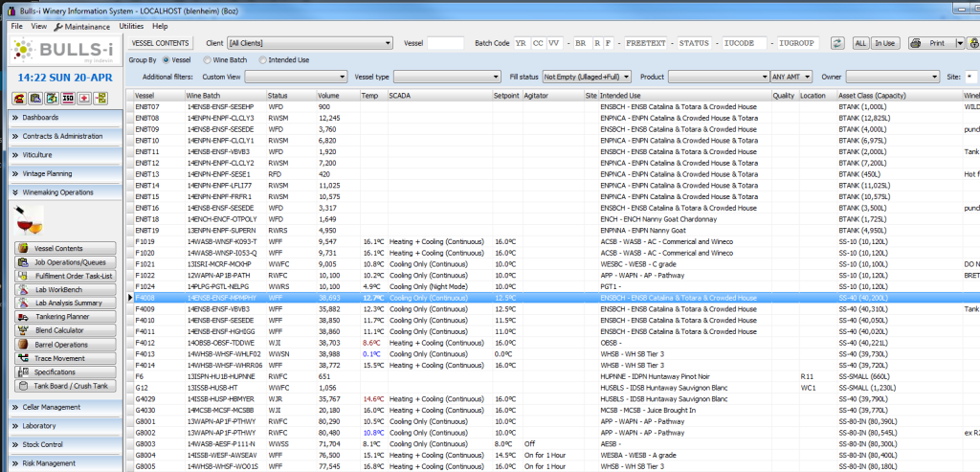
Task: Select Group By Vessel radio button
Action: (166, 60)
